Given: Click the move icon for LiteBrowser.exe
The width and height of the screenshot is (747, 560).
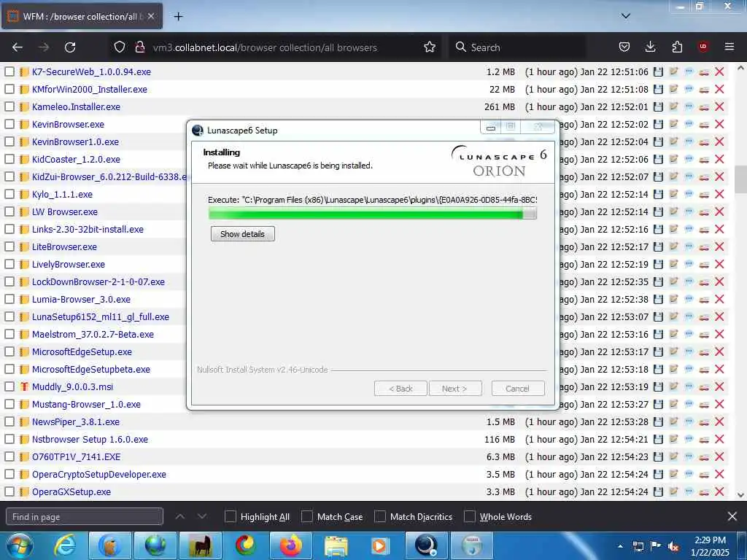Looking at the screenshot, I should tap(704, 246).
